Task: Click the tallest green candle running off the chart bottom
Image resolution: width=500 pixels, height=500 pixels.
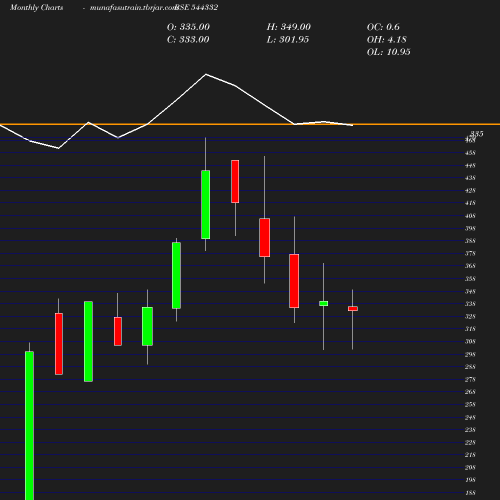Action: pos(29,426)
